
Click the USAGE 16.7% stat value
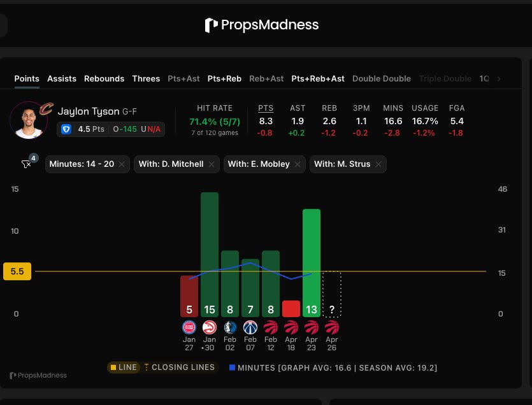click(x=425, y=121)
